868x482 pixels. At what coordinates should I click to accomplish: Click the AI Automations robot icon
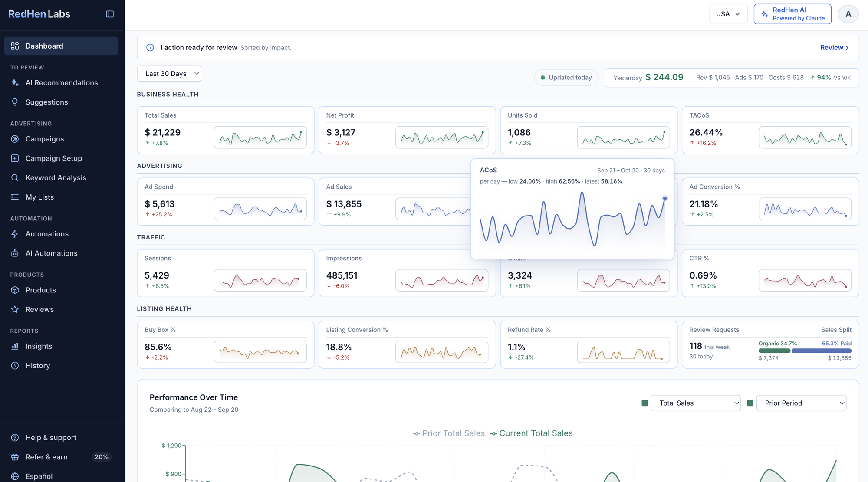point(15,253)
